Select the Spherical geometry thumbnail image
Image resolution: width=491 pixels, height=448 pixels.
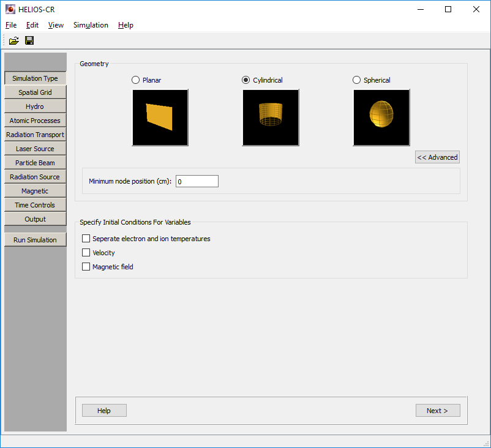tap(381, 118)
